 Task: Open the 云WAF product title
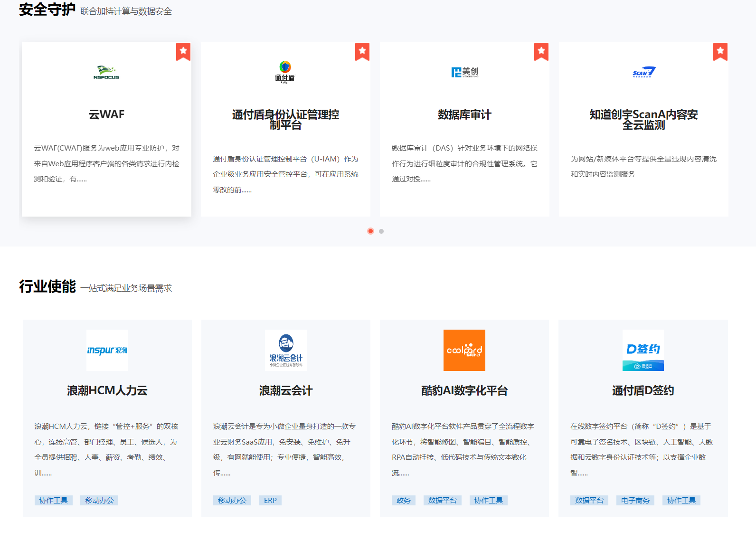[x=106, y=114]
